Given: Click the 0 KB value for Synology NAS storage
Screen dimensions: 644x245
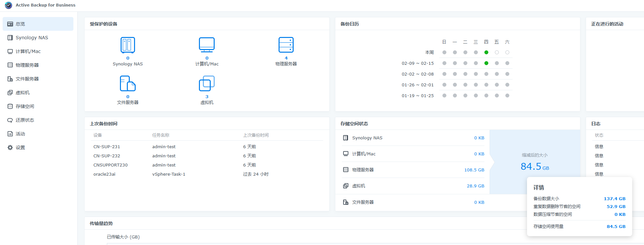Looking at the screenshot, I should coord(479,138).
